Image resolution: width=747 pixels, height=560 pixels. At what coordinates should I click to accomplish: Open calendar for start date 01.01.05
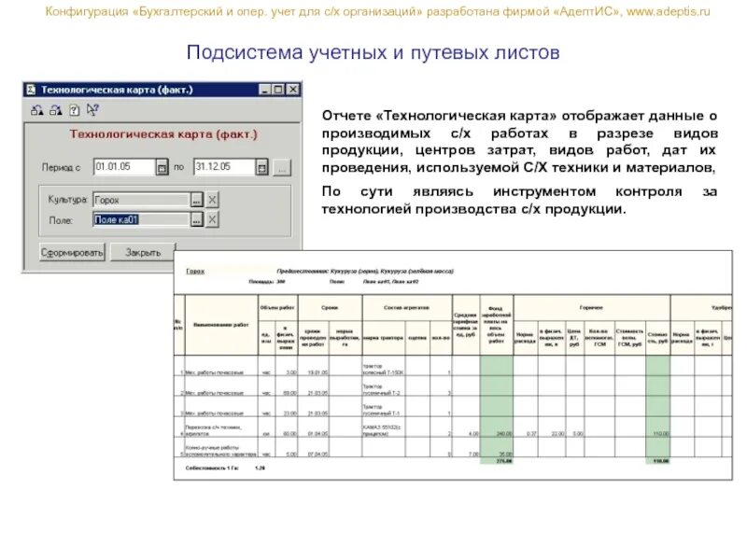pos(162,167)
